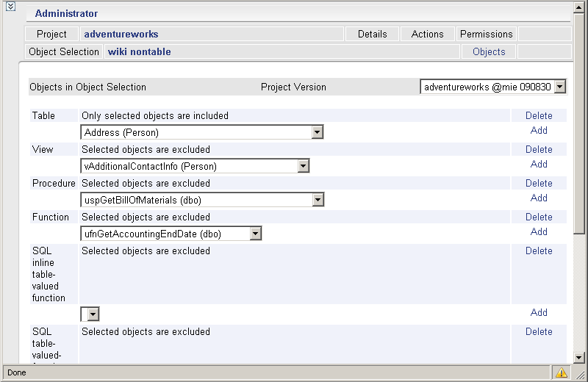
Task: Click Add next to Address (Person)
Action: point(539,131)
